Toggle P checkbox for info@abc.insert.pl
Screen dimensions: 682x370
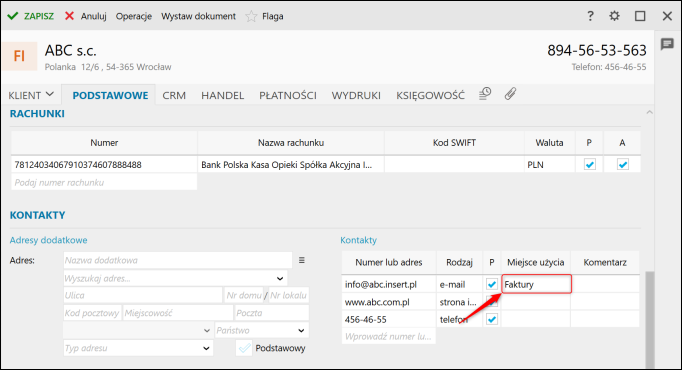coord(491,284)
